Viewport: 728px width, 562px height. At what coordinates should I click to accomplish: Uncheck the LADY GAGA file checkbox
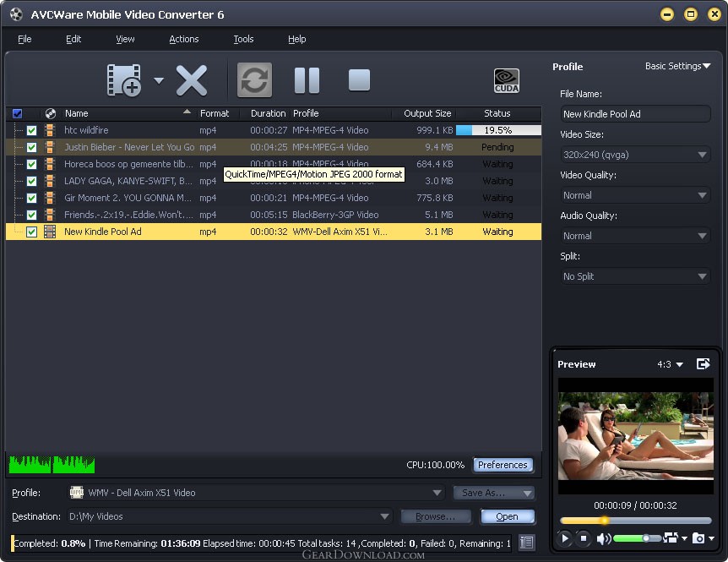click(x=31, y=181)
